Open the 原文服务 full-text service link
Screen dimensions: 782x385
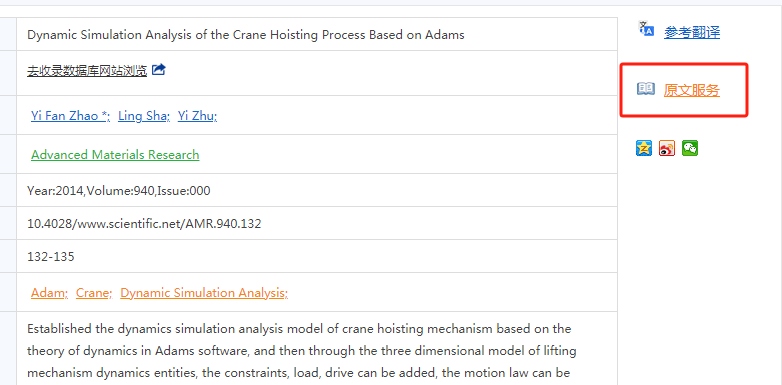click(692, 90)
